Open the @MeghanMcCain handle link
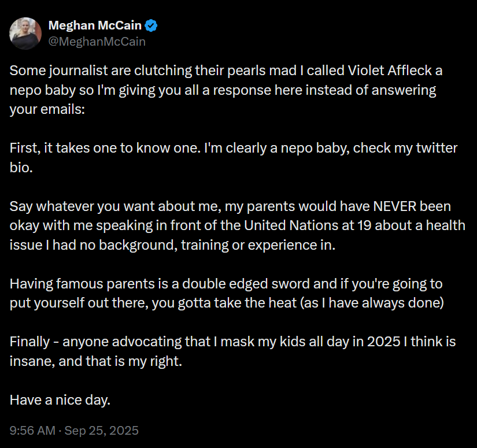This screenshot has width=477, height=448. point(97,42)
